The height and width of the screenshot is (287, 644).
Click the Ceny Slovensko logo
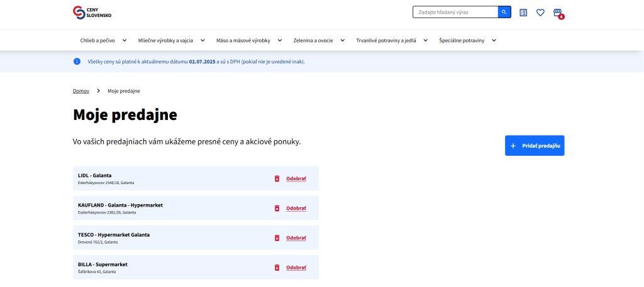point(92,13)
